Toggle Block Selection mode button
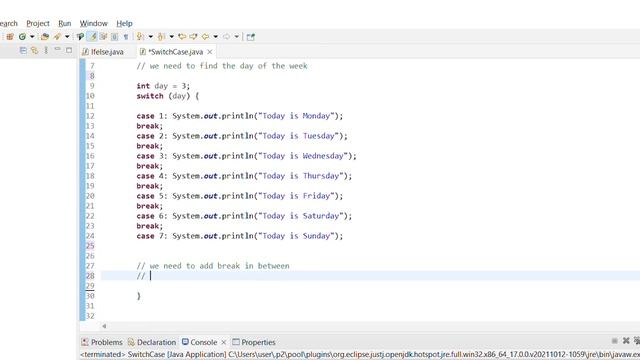Image resolution: width=640 pixels, height=360 pixels. pos(115,37)
